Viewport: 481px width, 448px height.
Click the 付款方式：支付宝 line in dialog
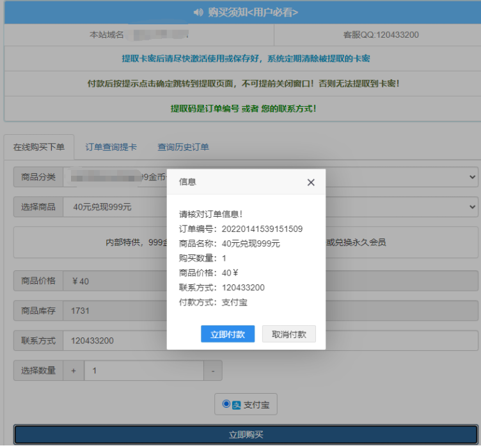[213, 302]
